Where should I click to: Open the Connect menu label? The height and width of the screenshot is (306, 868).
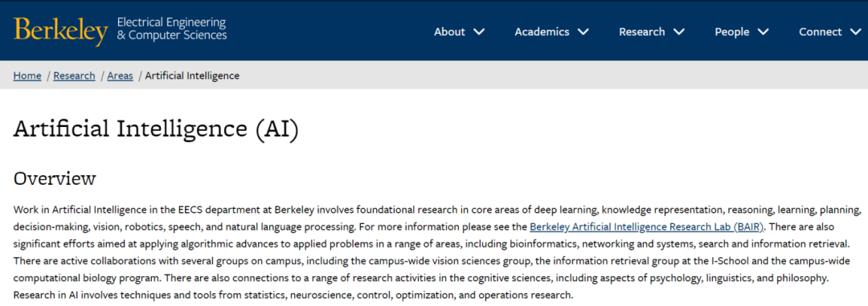[821, 31]
